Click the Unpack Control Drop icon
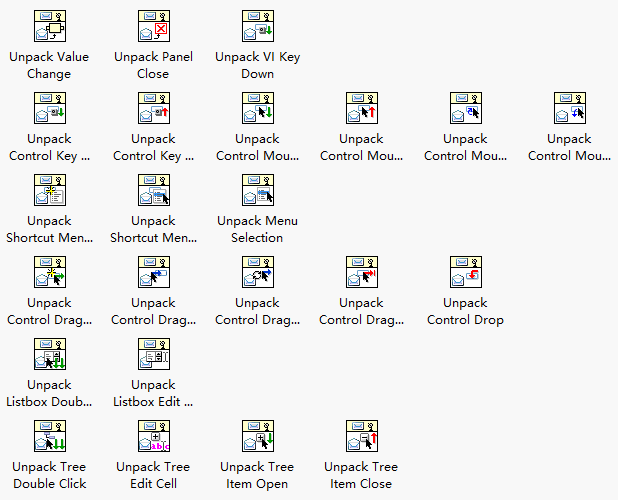The width and height of the screenshot is (618, 500). 466,272
